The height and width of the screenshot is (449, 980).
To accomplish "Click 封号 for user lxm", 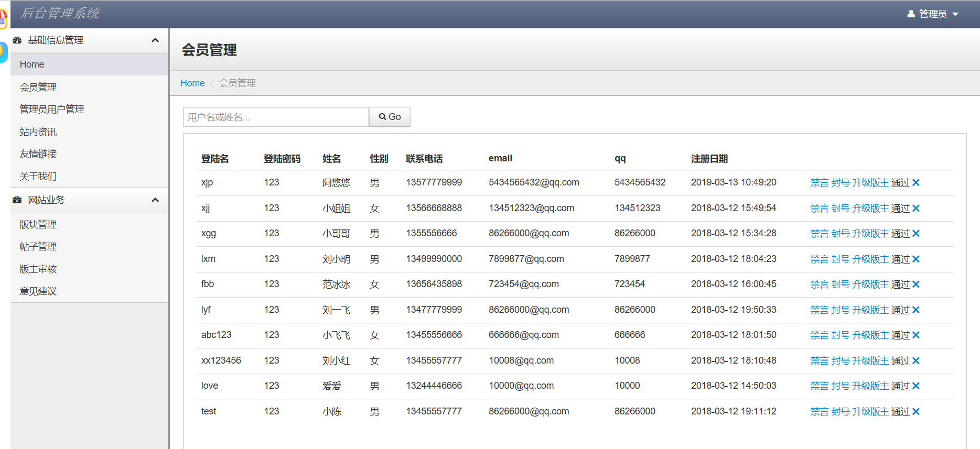I will (x=840, y=259).
